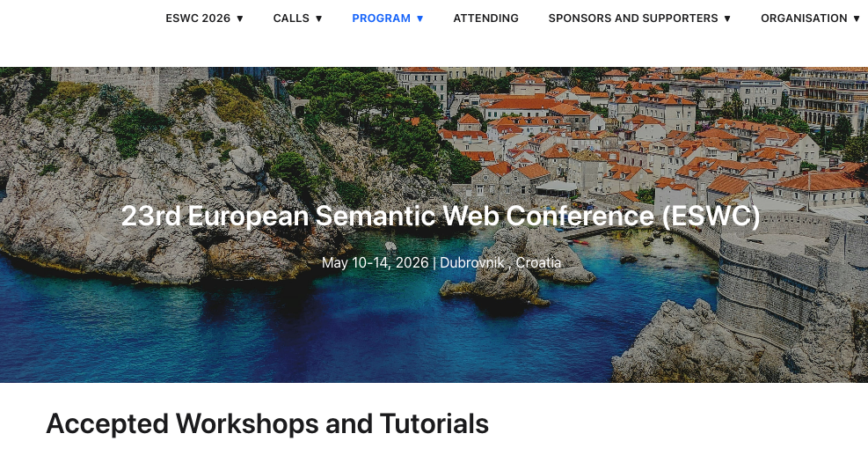Expand the CALLS dropdown arrow
The height and width of the screenshot is (463, 868).
pyautogui.click(x=318, y=18)
